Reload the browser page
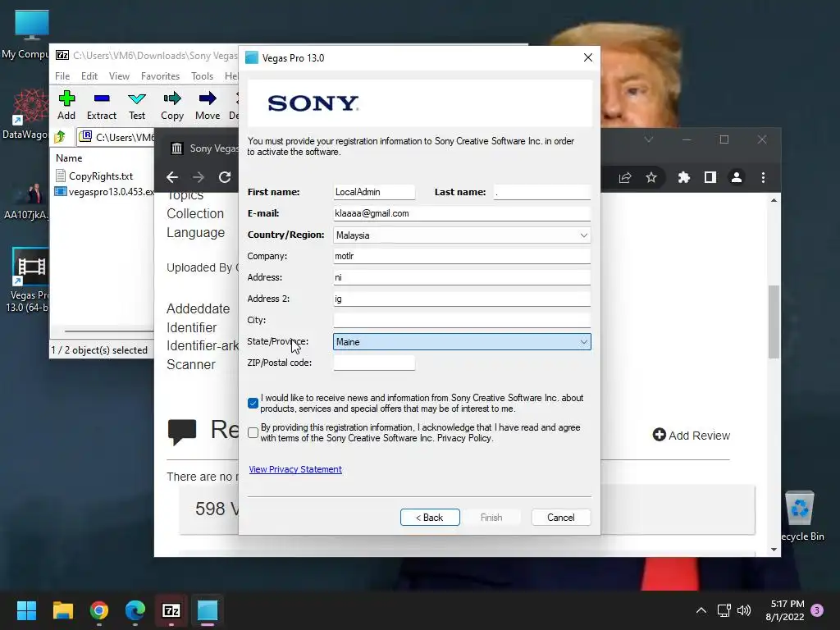 click(x=225, y=177)
